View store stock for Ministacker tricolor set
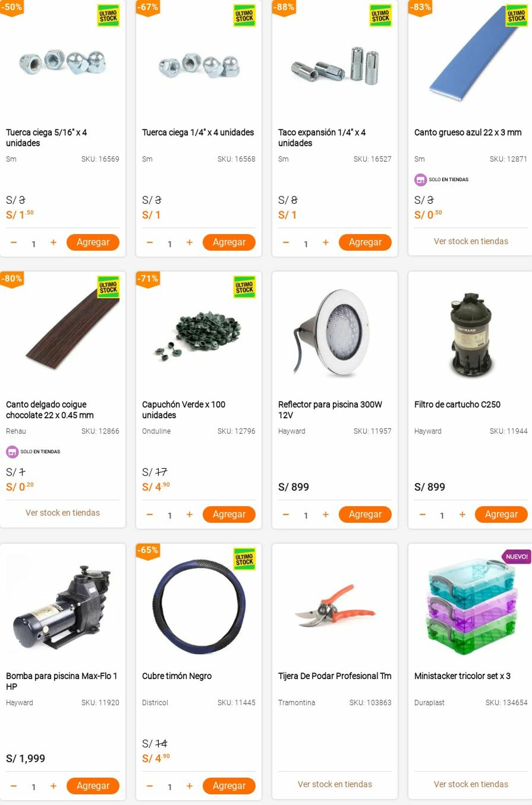 click(471, 784)
